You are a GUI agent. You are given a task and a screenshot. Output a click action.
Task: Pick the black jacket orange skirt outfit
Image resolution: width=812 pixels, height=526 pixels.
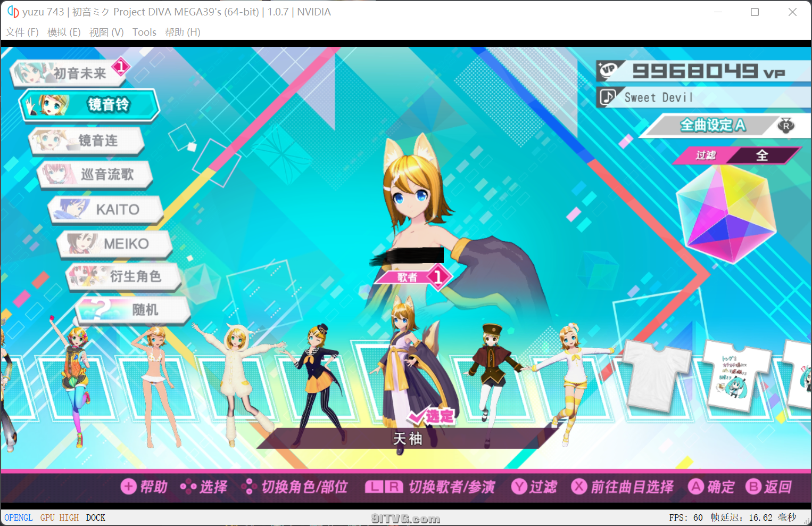tap(318, 384)
